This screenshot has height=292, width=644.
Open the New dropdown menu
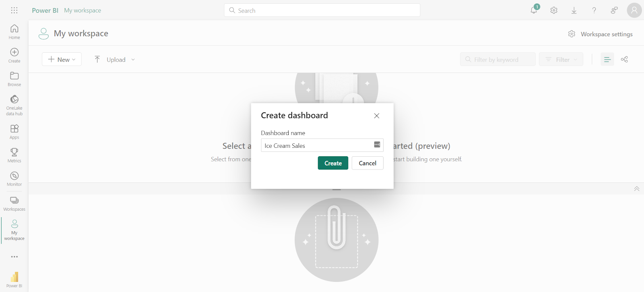click(62, 59)
